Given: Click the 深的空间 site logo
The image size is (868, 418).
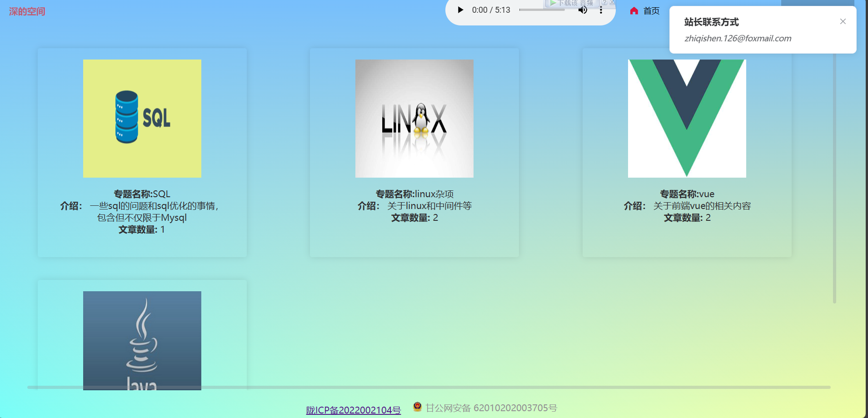Looking at the screenshot, I should pos(27,11).
